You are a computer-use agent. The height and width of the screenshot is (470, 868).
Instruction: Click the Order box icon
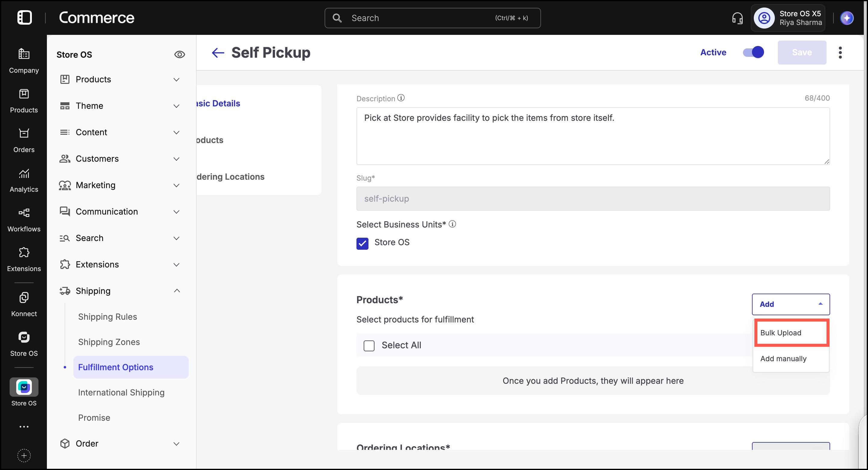click(x=65, y=443)
